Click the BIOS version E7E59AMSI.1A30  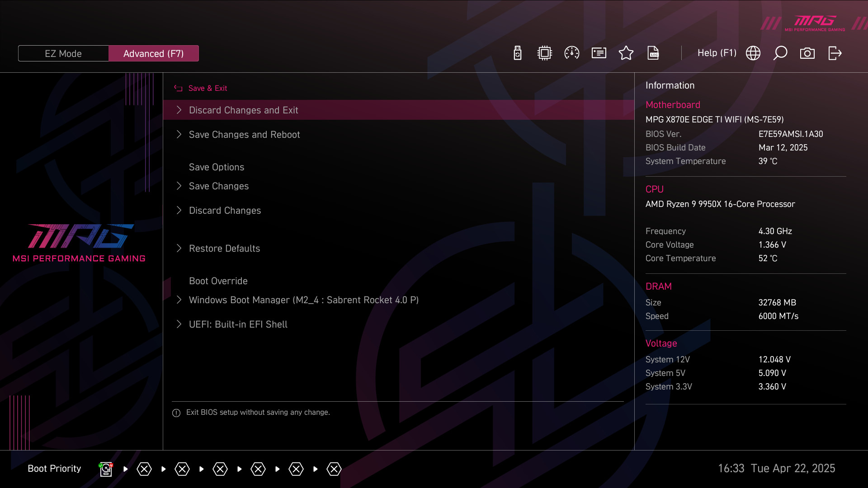(x=791, y=134)
